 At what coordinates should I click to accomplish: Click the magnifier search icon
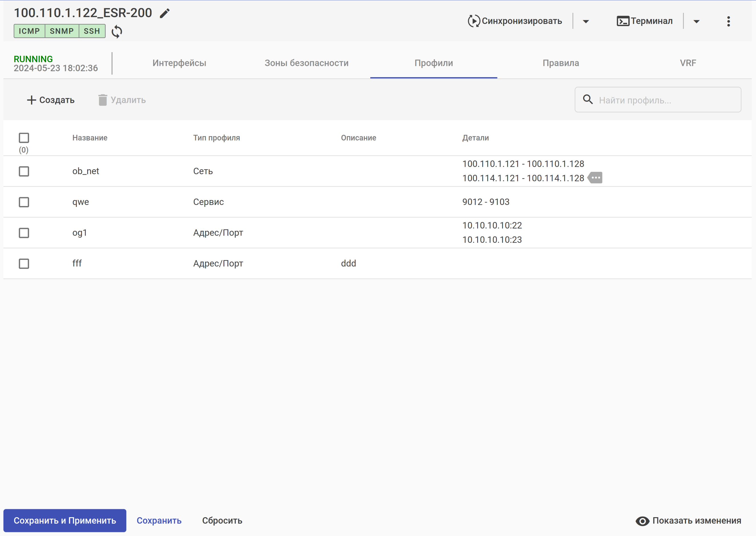click(x=588, y=99)
